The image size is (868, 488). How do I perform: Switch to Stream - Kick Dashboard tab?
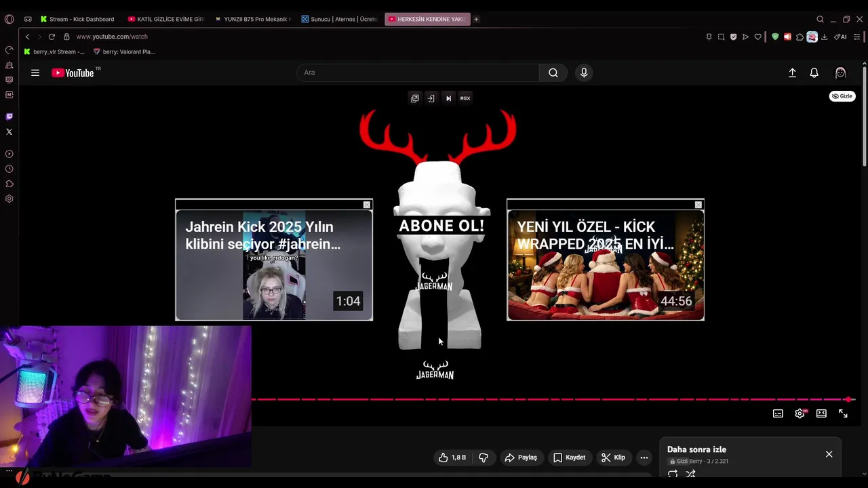coord(77,19)
